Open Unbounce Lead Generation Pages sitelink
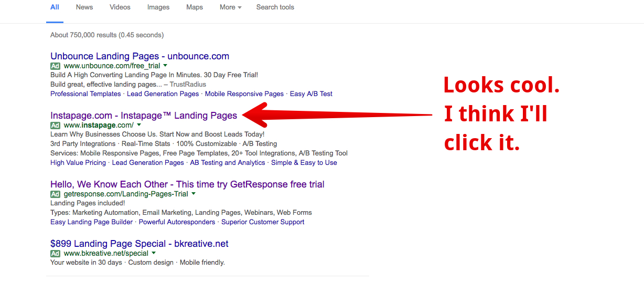644x281 pixels. click(x=163, y=94)
